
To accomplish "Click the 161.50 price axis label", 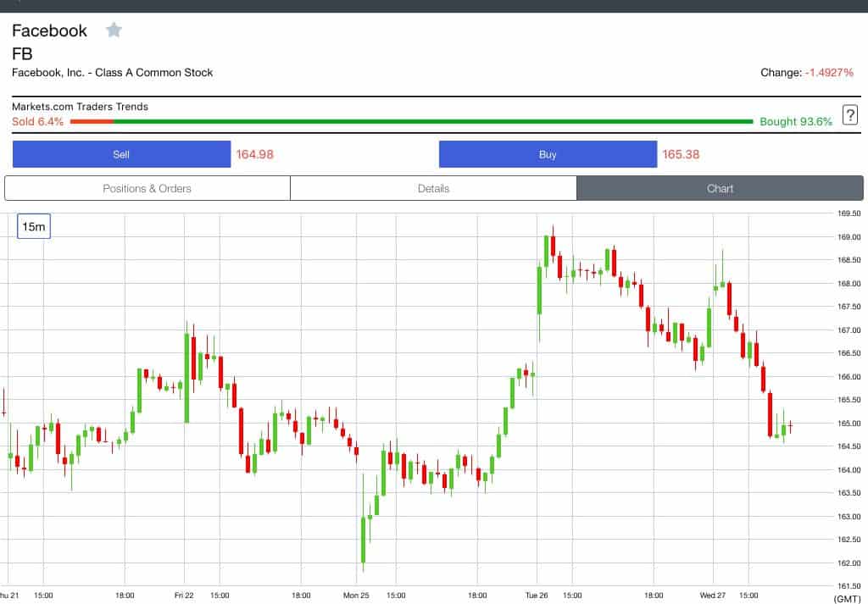I will point(849,586).
